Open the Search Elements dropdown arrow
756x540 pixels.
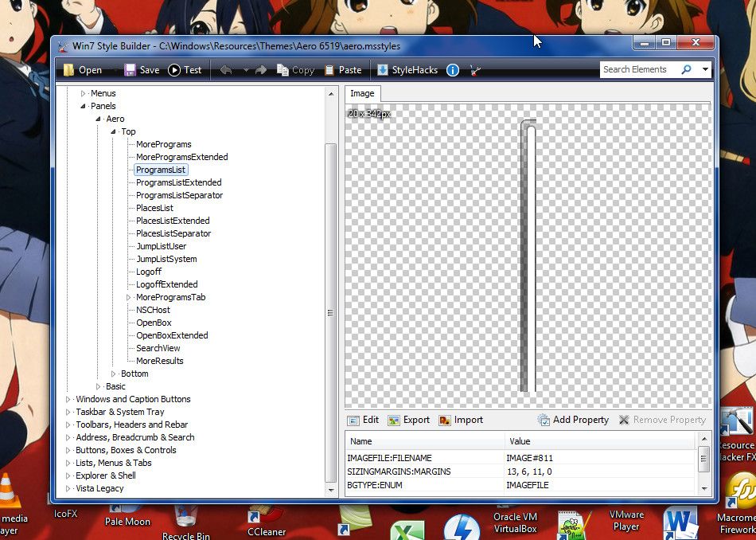coord(705,69)
